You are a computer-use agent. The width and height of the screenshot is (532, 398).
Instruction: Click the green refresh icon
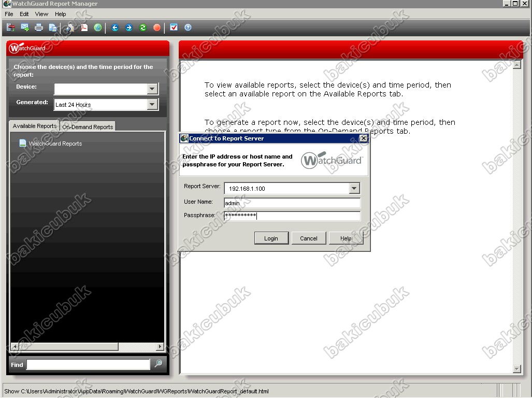(143, 27)
